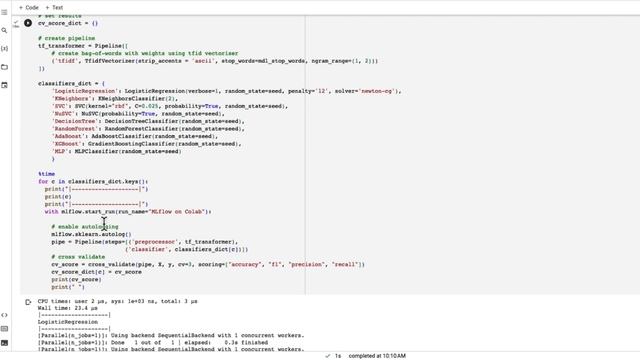Open the code snippets icon in lower sidebar

4,315
